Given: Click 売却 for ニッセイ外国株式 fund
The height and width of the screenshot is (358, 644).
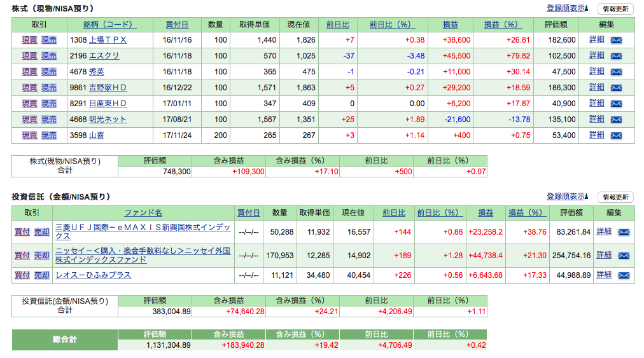Looking at the screenshot, I should pos(41,256).
